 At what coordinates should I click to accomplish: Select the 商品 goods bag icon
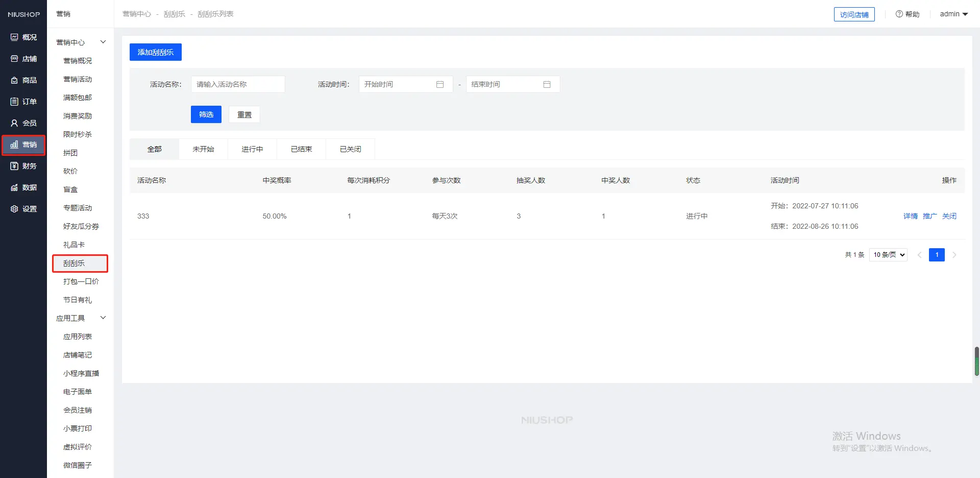pos(14,80)
